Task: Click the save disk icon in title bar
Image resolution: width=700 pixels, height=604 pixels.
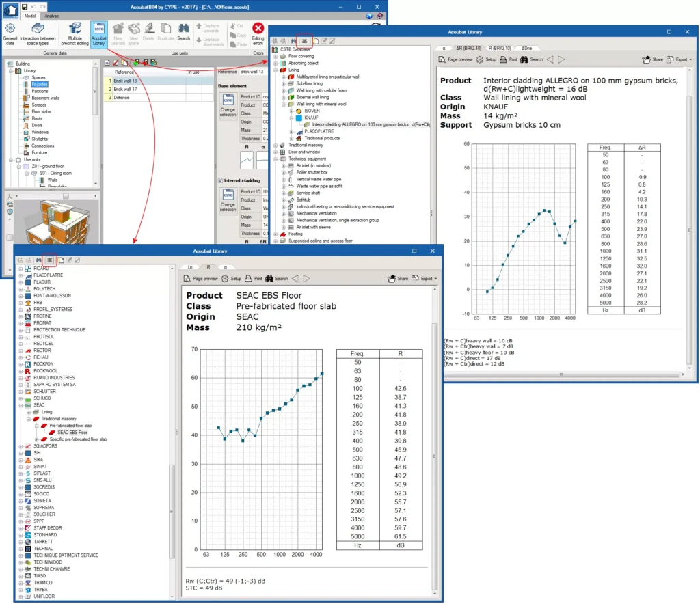Action: pyautogui.click(x=25, y=7)
